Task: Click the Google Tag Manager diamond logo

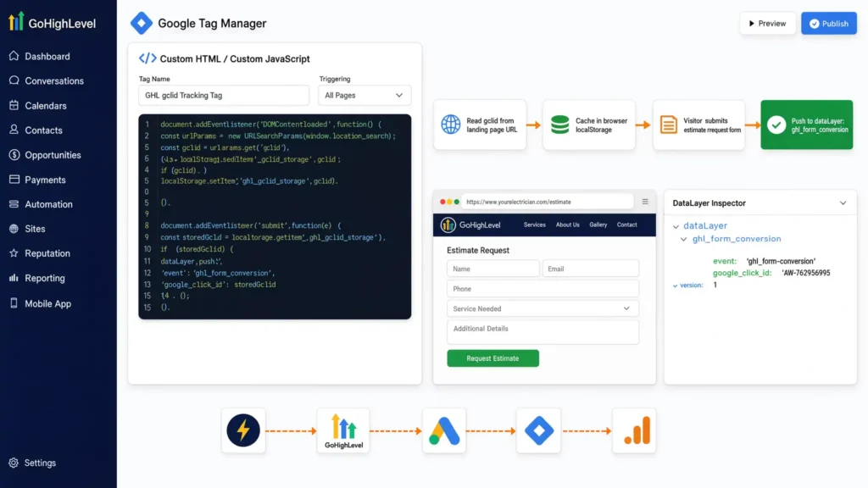Action: coord(142,23)
